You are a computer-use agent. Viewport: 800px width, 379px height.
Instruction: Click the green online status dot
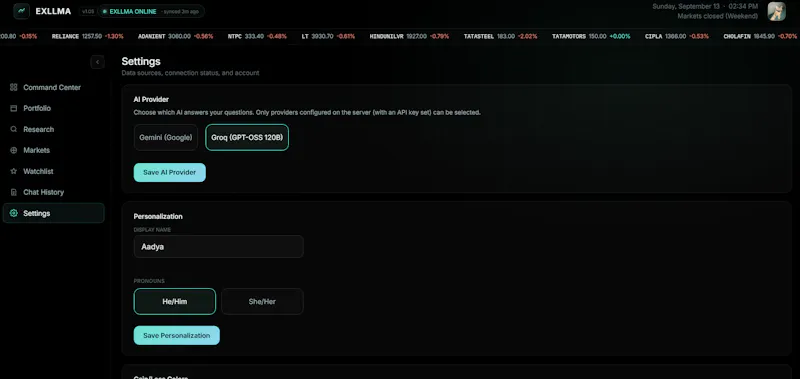pos(105,11)
